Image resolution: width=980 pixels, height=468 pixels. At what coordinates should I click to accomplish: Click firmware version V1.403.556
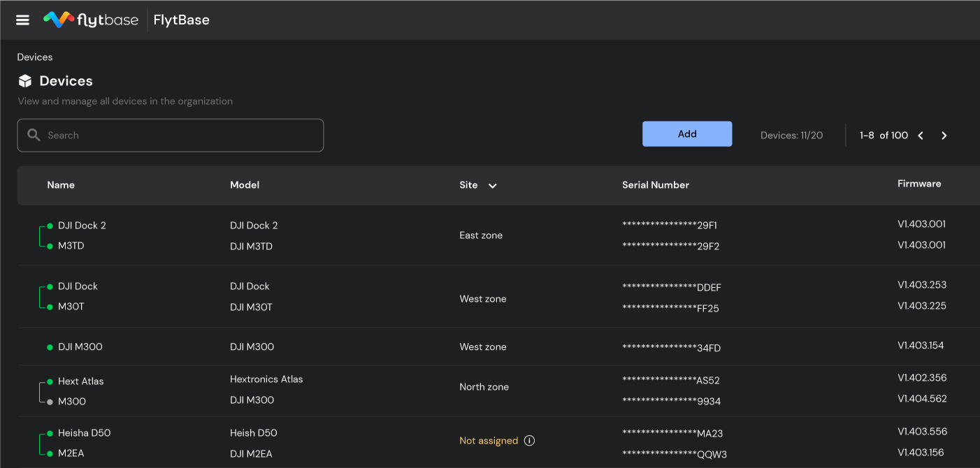(922, 432)
